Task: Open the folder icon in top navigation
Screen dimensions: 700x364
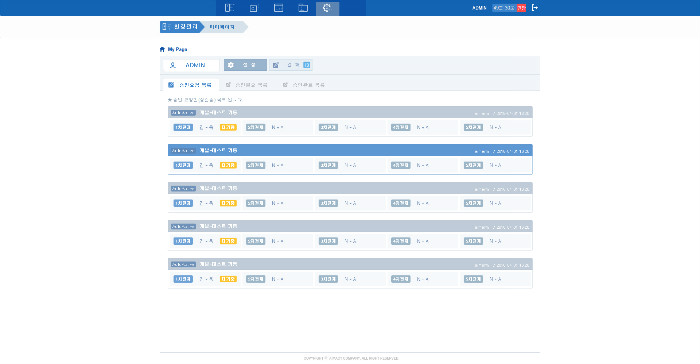Action: [303, 8]
